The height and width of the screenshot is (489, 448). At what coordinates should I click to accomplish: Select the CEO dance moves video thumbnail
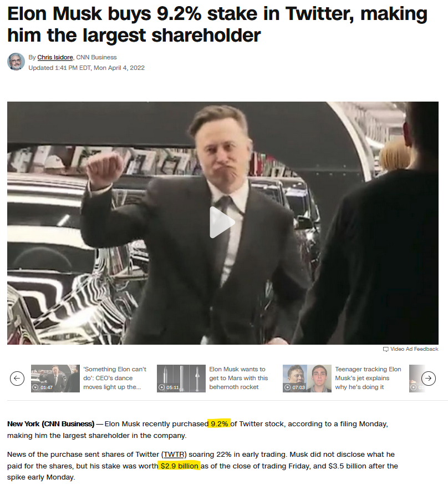(55, 379)
